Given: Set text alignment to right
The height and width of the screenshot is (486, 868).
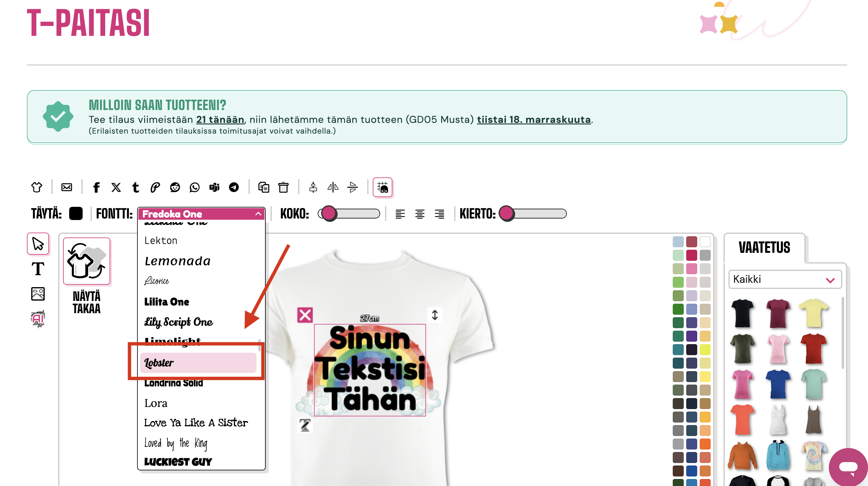Looking at the screenshot, I should coord(440,214).
